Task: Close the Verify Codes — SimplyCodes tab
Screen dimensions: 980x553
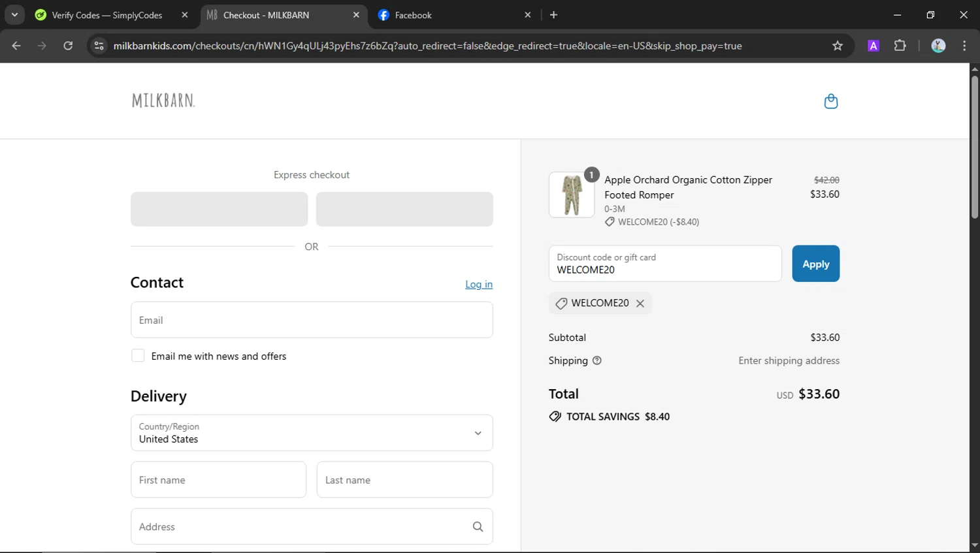Action: (x=185, y=15)
